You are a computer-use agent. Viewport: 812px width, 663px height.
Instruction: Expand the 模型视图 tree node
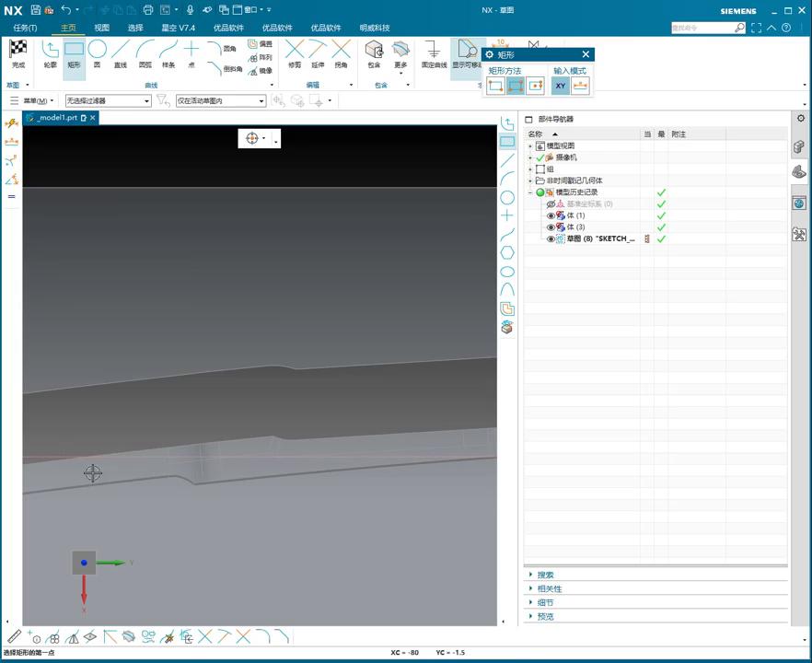pyautogui.click(x=530, y=146)
